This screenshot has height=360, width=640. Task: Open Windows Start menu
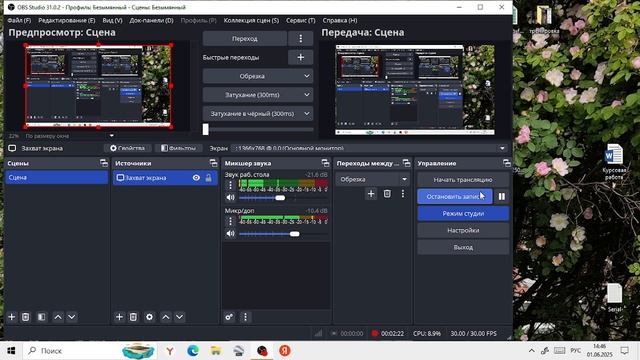click(x=11, y=351)
